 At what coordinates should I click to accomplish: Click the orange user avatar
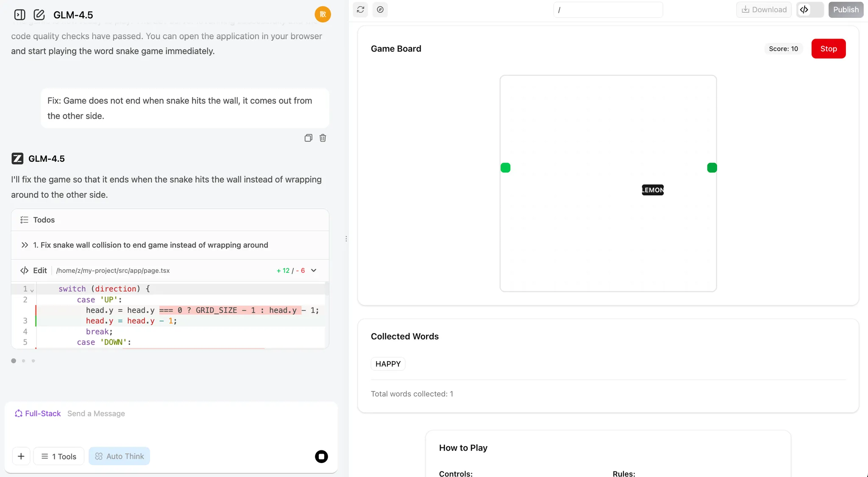point(323,14)
